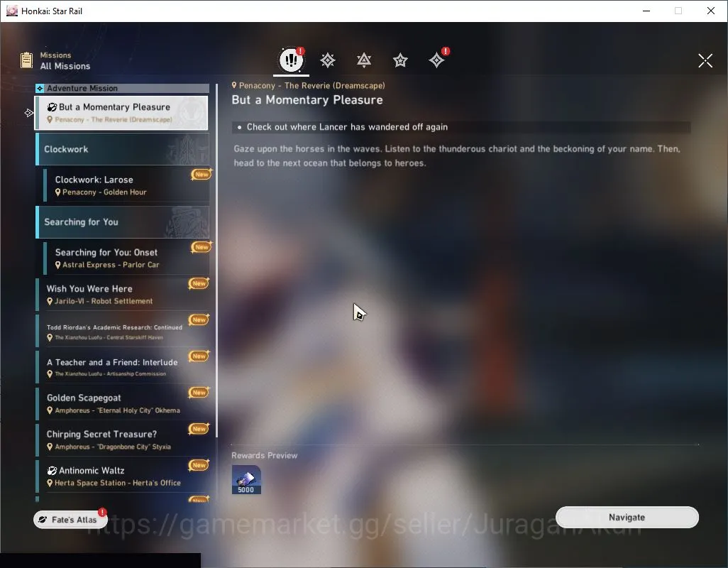Screen dimensions: 728x568
Task: Select A Teacher and a Friend: Interlude
Action: pyautogui.click(x=123, y=367)
